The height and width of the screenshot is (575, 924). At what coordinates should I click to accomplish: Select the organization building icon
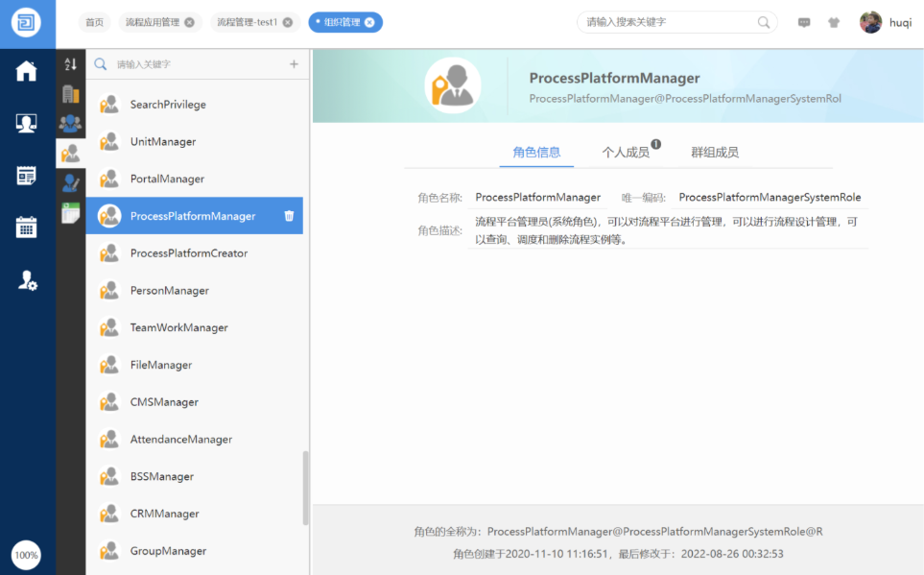pyautogui.click(x=70, y=94)
